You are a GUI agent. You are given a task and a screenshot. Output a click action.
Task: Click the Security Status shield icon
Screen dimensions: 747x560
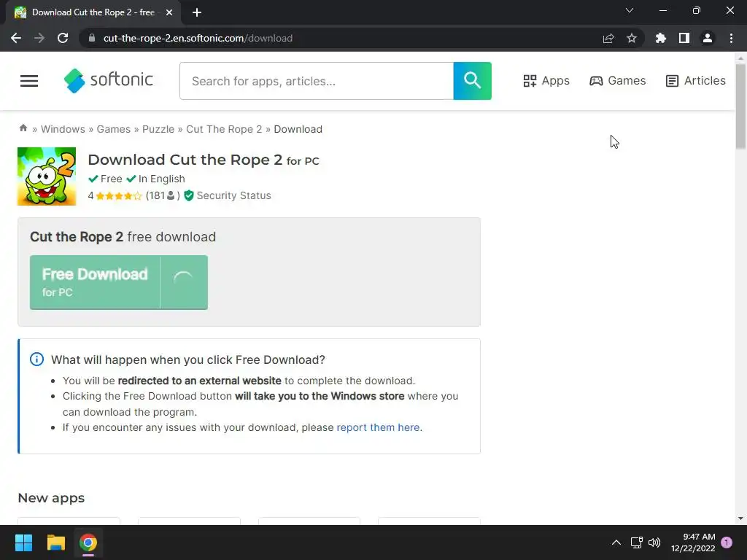189,195
